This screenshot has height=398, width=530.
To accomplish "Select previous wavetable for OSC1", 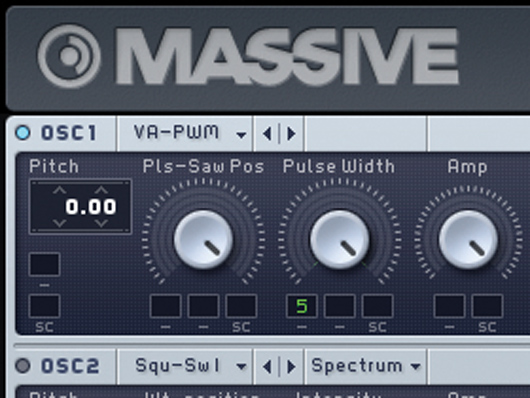I will click(267, 134).
